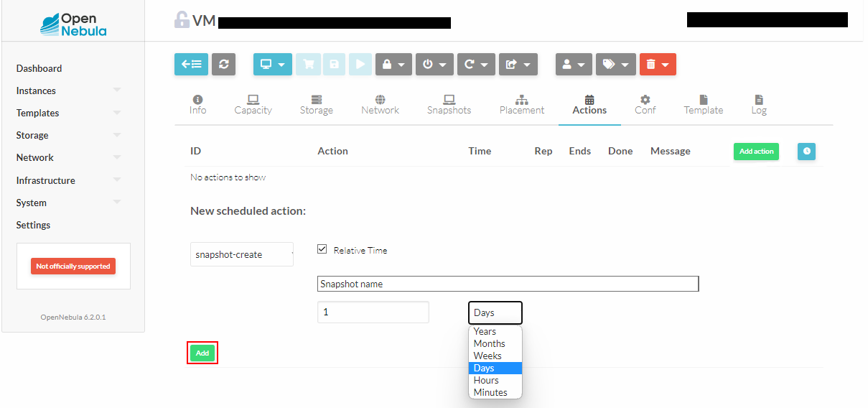Viewport: 868px width, 408px height.
Task: Expand the Instances sidebar menu
Action: [68, 91]
